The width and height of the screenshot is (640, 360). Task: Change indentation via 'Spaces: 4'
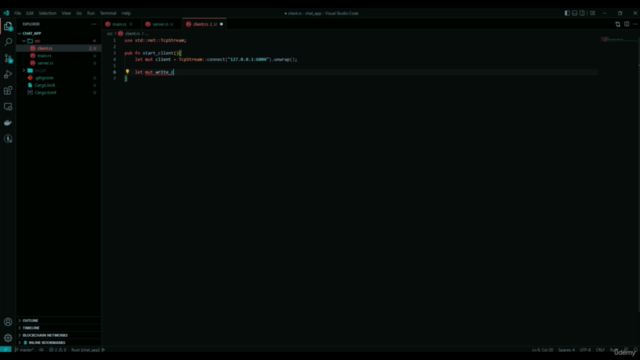pyautogui.click(x=566, y=350)
